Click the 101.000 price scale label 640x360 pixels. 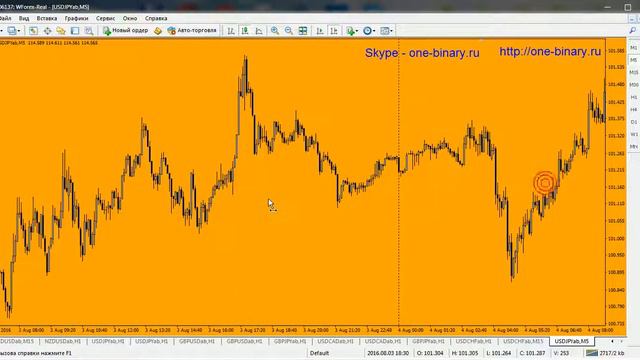click(616, 238)
